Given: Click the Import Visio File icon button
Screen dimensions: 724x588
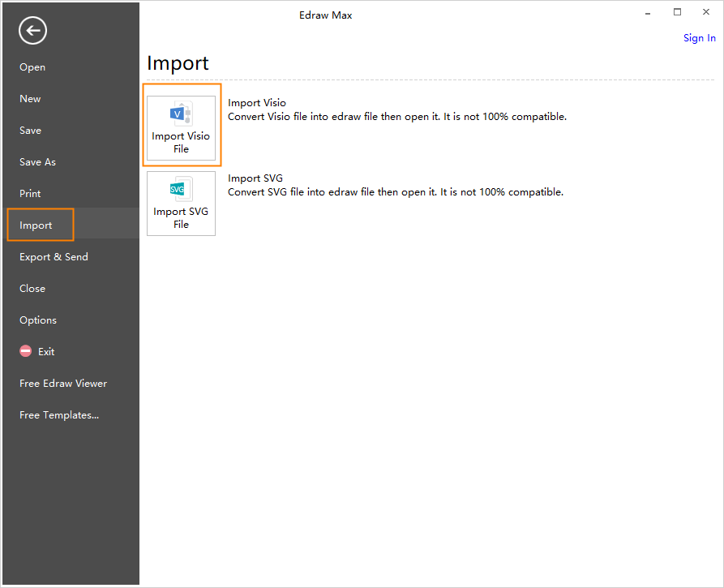Looking at the screenshot, I should point(181,128).
